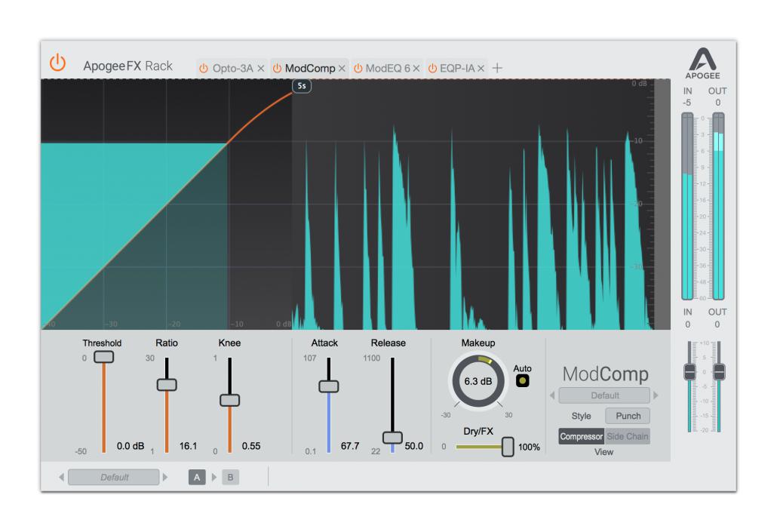Close the Opto-3A plugin tab
The image size is (777, 532).
click(261, 68)
